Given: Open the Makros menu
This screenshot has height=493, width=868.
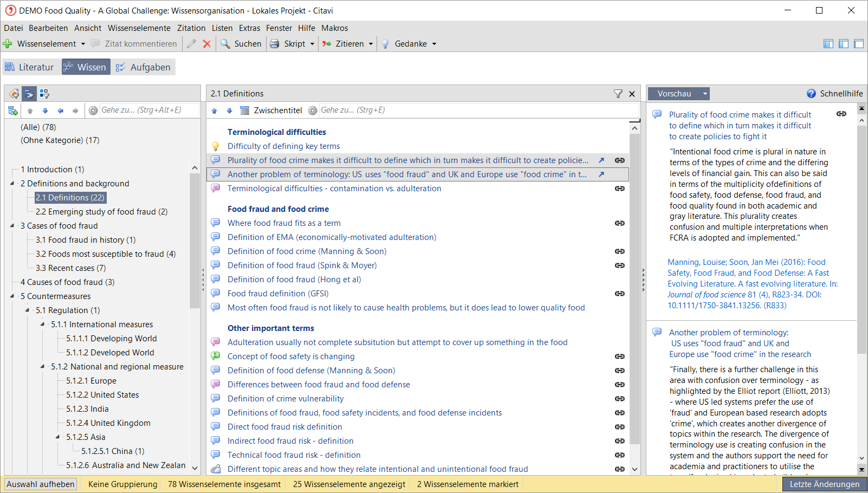Looking at the screenshot, I should click(x=335, y=28).
